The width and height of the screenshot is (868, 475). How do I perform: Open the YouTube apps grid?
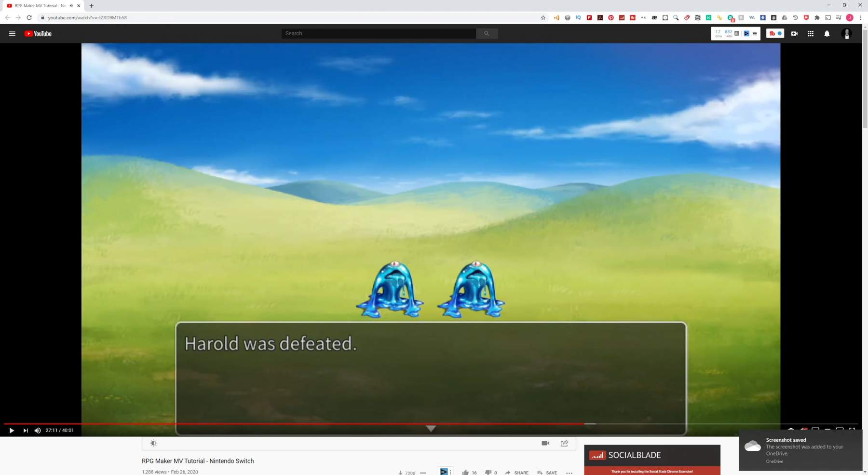(811, 33)
